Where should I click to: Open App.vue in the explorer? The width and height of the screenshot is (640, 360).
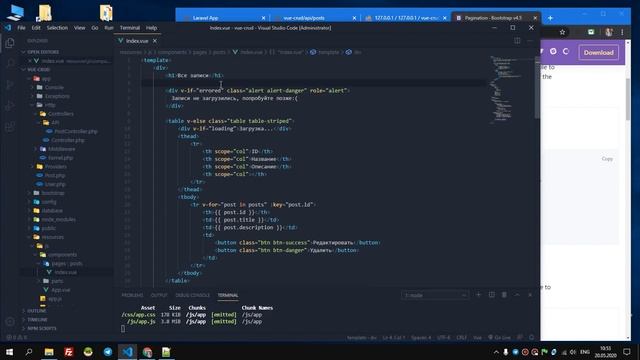[x=61, y=290]
